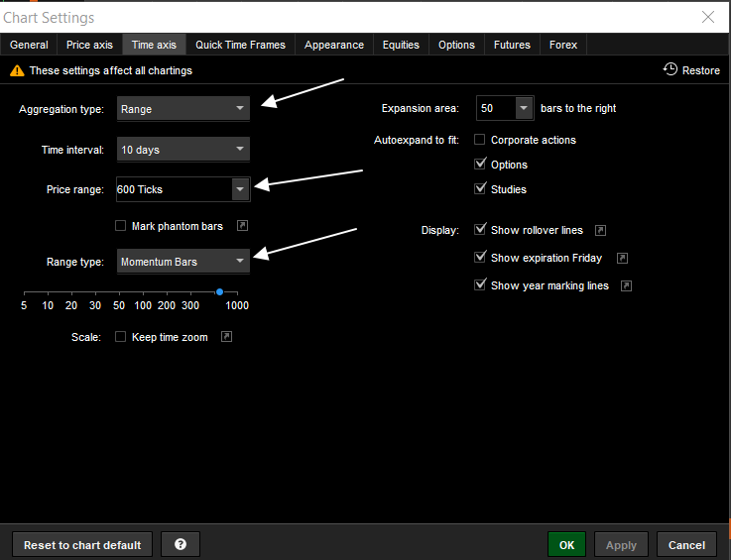Click the Chart Settings title text
Image resolution: width=731 pixels, height=560 pixels.
point(49,18)
